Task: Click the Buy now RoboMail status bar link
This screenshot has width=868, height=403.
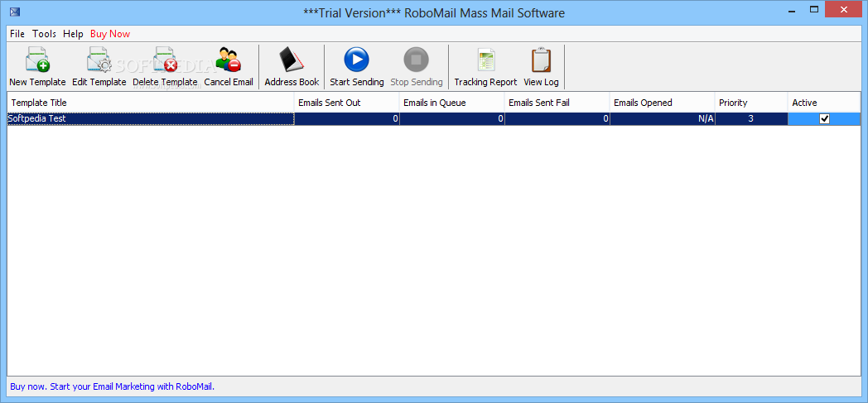Action: point(113,386)
